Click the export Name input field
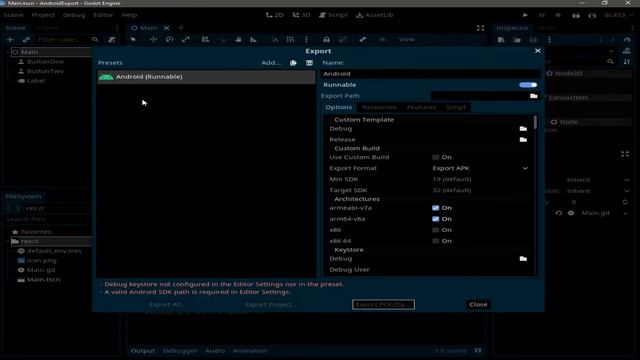This screenshot has height=360, width=640. 431,74
